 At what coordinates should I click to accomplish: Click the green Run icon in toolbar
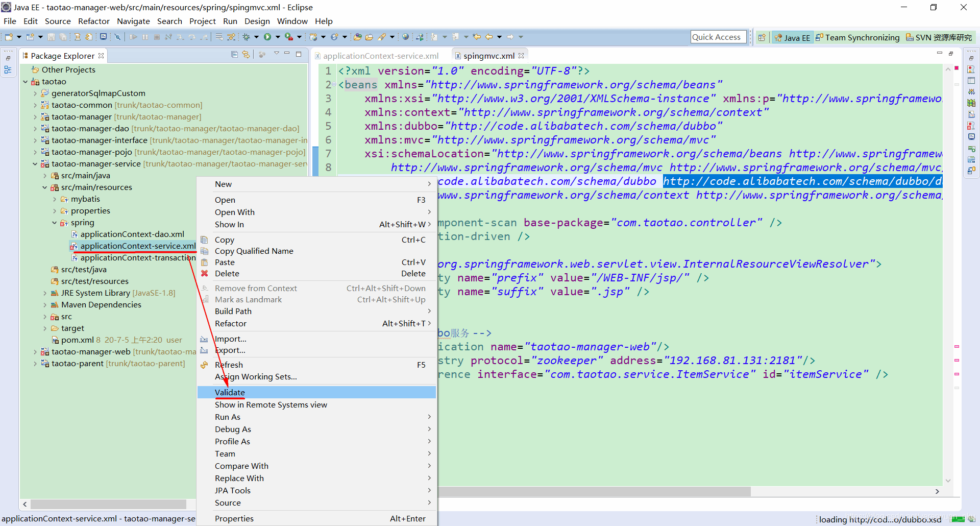(x=267, y=37)
